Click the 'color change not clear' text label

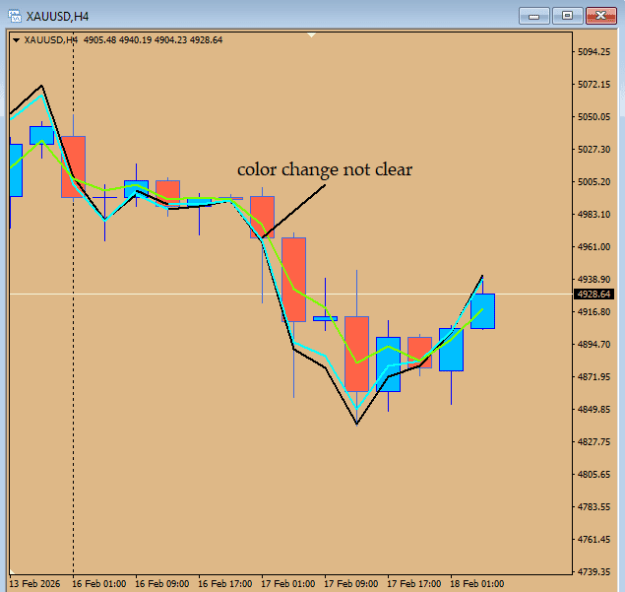pyautogui.click(x=324, y=170)
